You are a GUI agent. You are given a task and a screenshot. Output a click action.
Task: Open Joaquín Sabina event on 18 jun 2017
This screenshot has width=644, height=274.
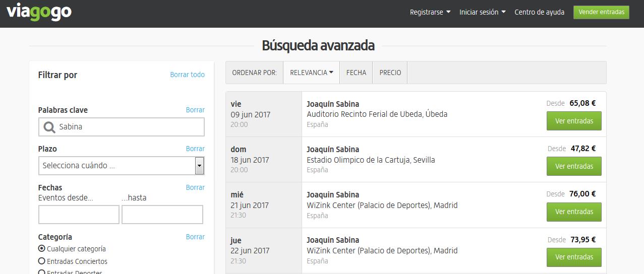[333, 150]
